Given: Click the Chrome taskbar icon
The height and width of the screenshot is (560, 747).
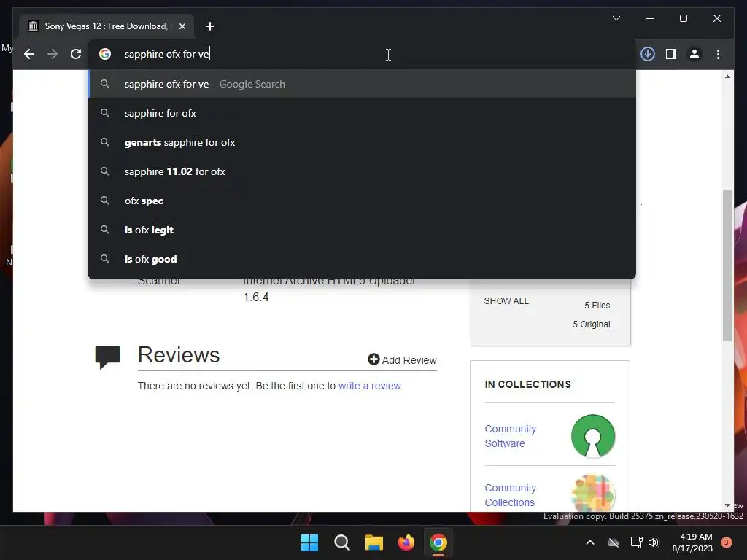Looking at the screenshot, I should [438, 542].
